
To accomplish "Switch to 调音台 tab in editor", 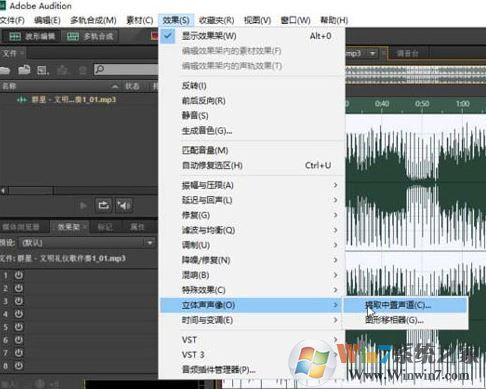I will pos(407,53).
